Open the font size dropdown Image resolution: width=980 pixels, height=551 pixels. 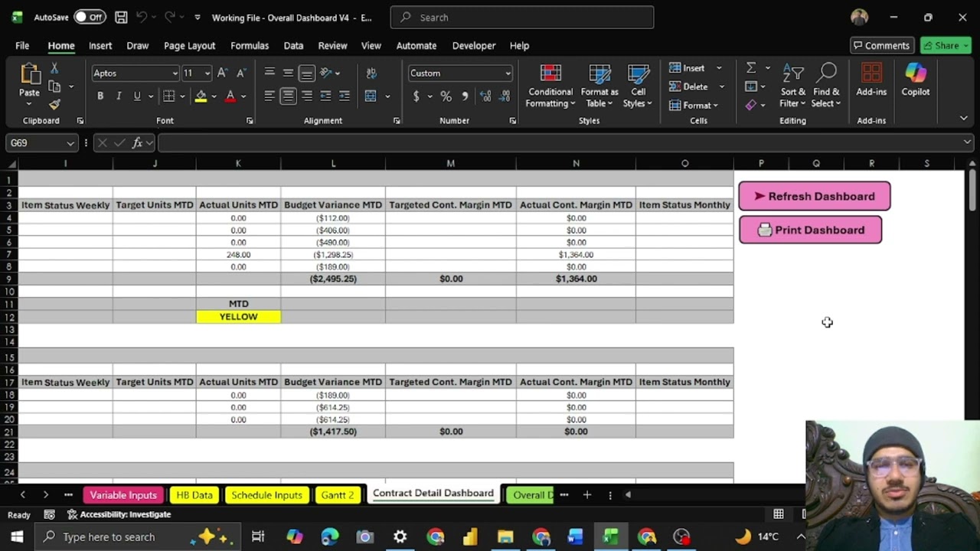click(x=207, y=73)
